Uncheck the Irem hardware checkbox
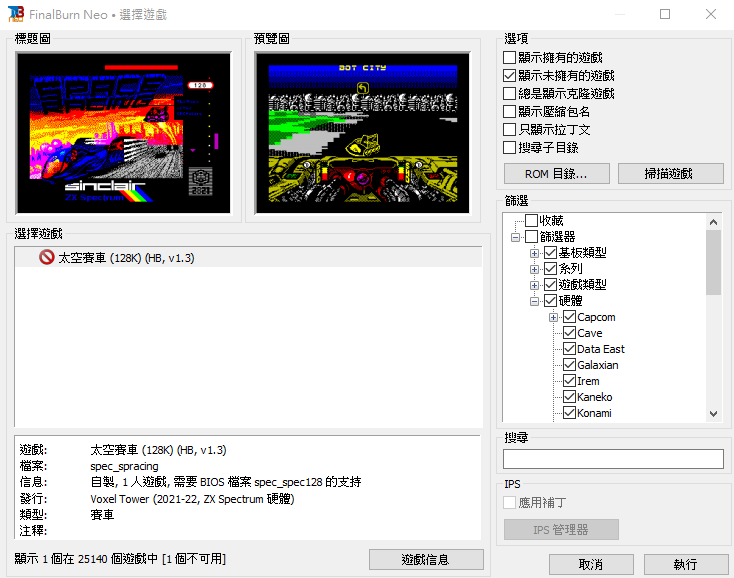 (x=569, y=380)
